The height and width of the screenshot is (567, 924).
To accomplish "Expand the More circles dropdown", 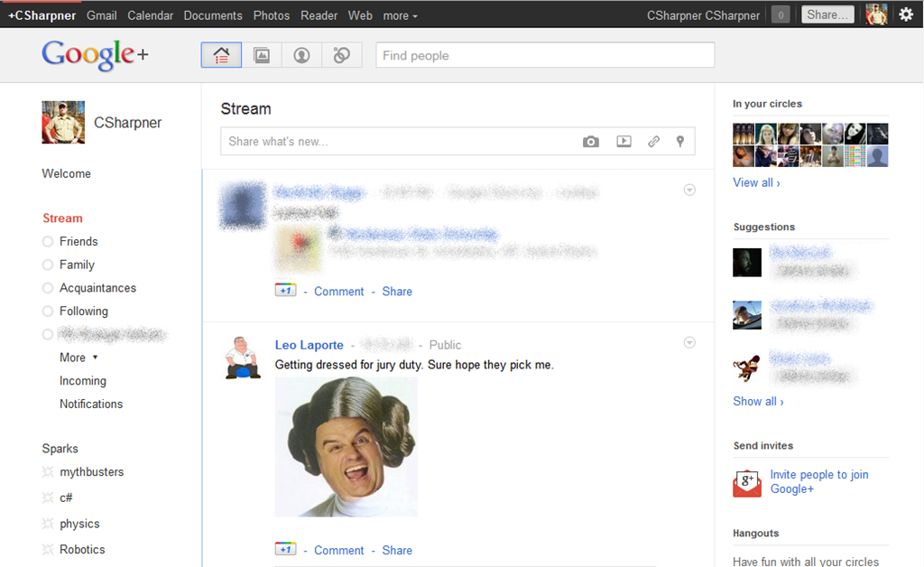I will (x=79, y=358).
